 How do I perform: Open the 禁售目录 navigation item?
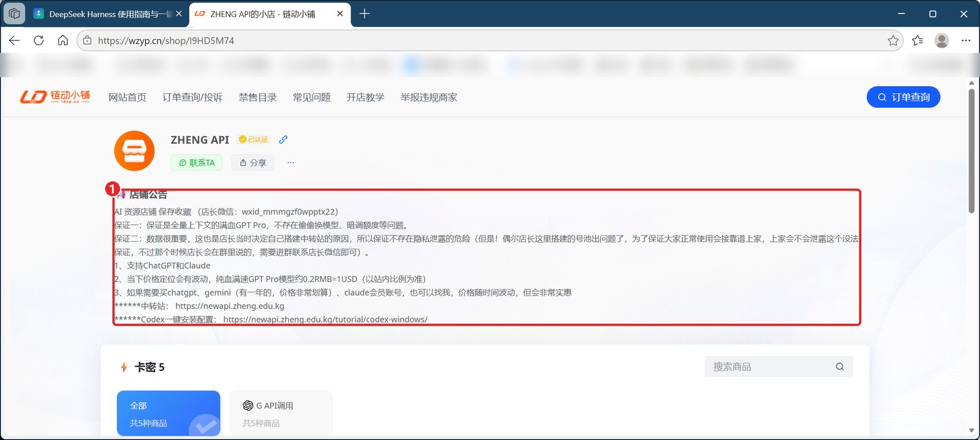[257, 97]
